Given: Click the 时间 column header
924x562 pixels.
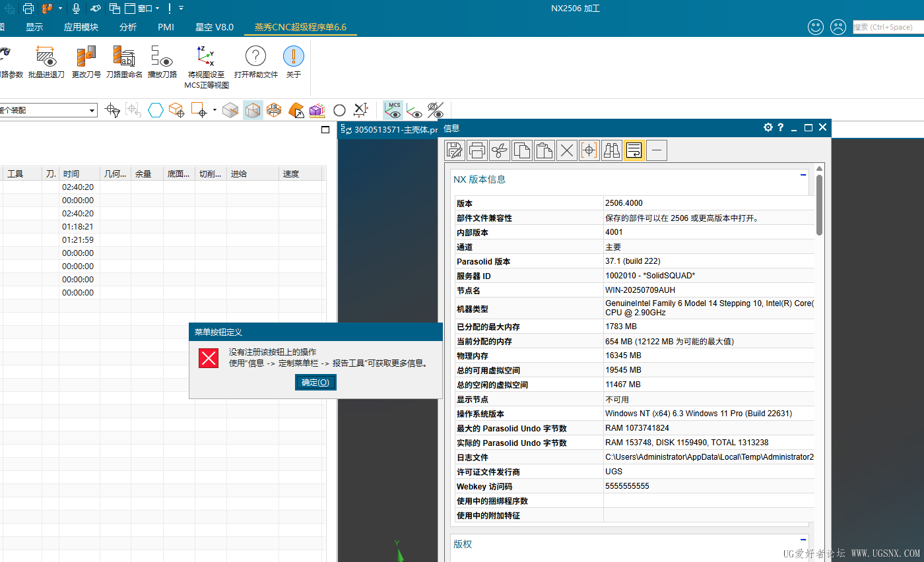Looking at the screenshot, I should 79,173.
